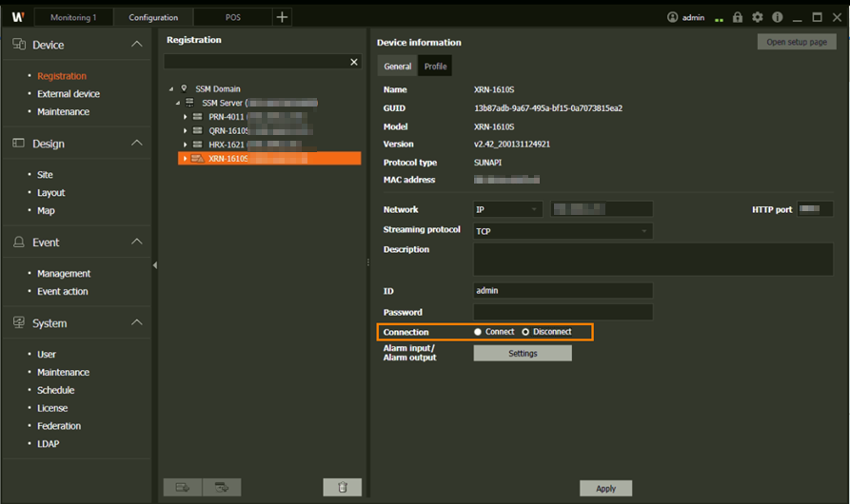Viewport: 850px width, 504px height.
Task: Click the Alarm input/output Settings button
Action: tap(523, 353)
